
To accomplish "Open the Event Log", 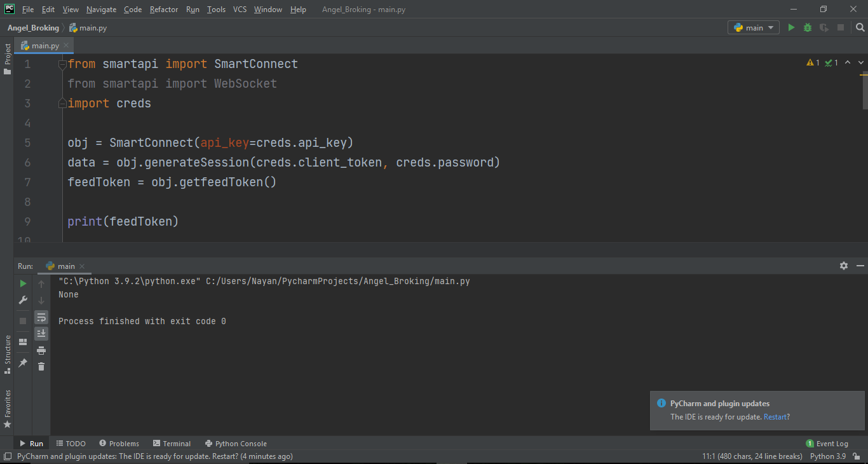I will pos(827,444).
